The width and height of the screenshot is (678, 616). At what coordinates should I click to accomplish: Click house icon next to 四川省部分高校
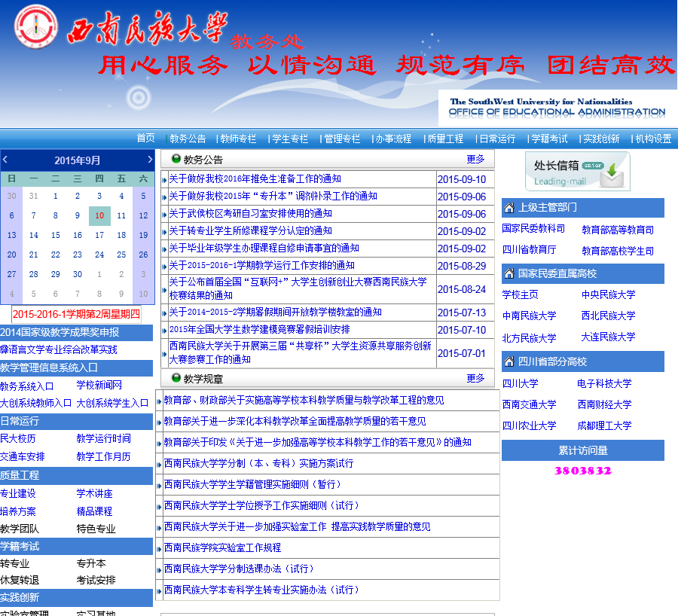(x=509, y=361)
